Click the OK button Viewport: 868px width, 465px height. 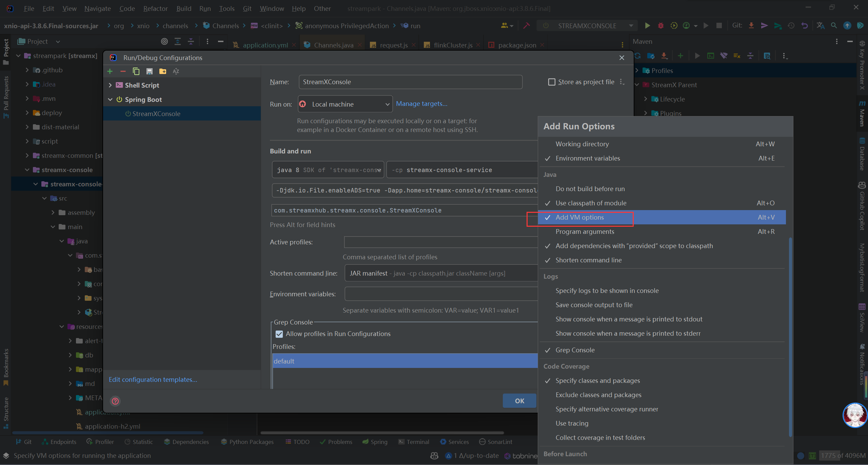519,401
